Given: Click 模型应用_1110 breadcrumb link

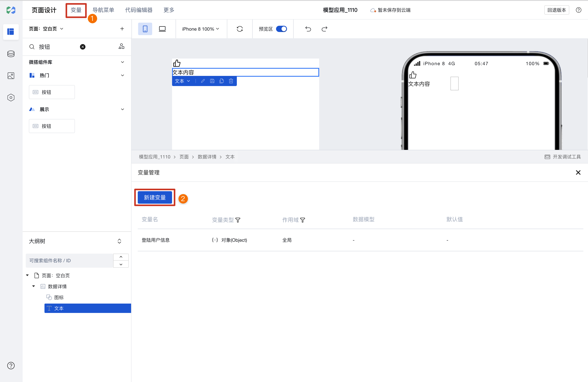Looking at the screenshot, I should pyautogui.click(x=155, y=157).
